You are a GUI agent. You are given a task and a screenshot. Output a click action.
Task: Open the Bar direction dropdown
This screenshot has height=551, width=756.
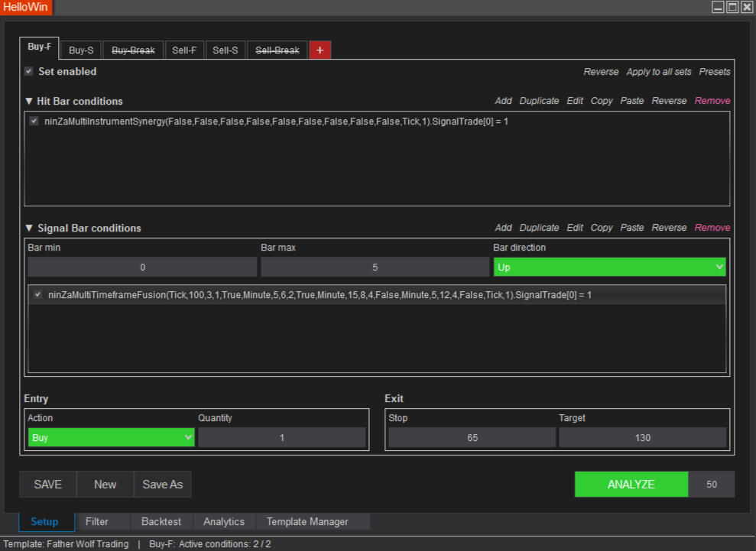point(609,267)
